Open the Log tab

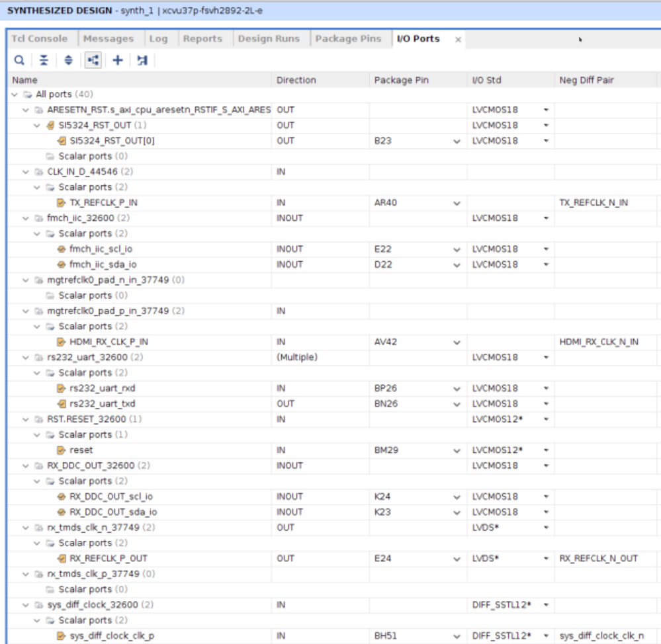point(159,39)
